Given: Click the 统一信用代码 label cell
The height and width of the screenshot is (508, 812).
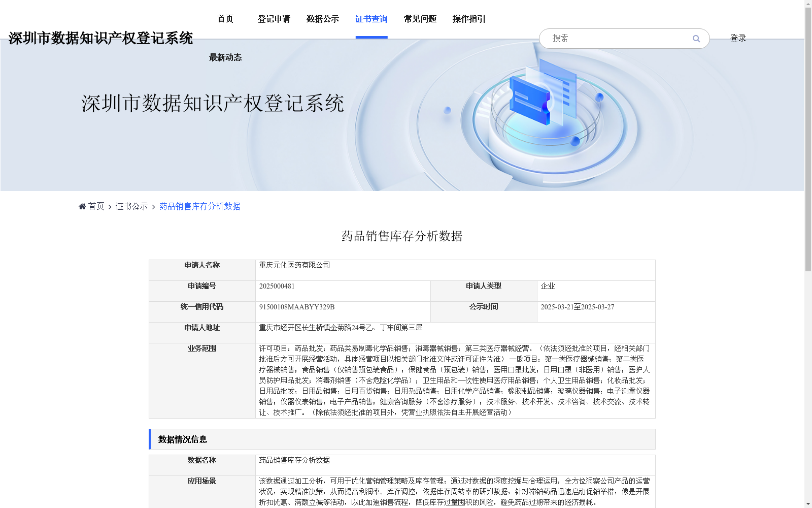Looking at the screenshot, I should pos(202,312).
